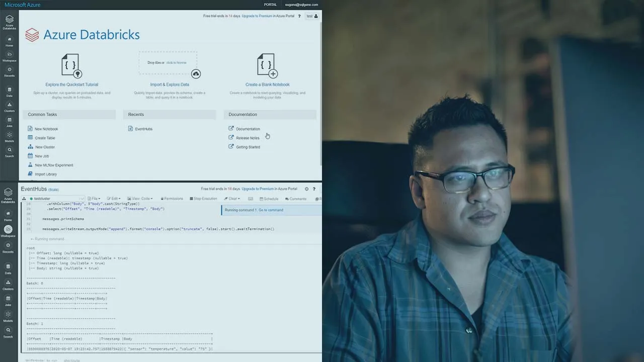This screenshot has height=362, width=644.
Task: Open Clusters in the top Databricks sidebar
Action: pos(9,107)
